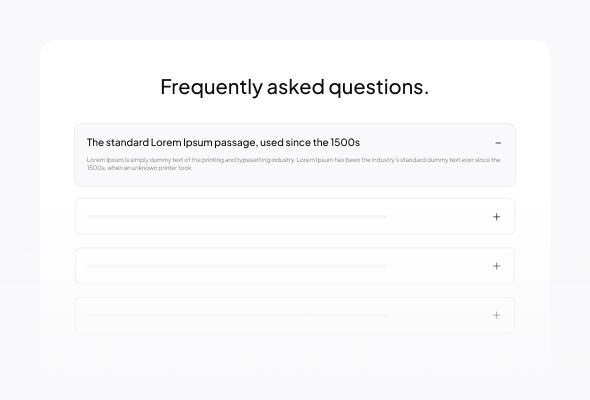
Task: Click the 'Frequently asked questions.' heading
Action: (x=295, y=87)
